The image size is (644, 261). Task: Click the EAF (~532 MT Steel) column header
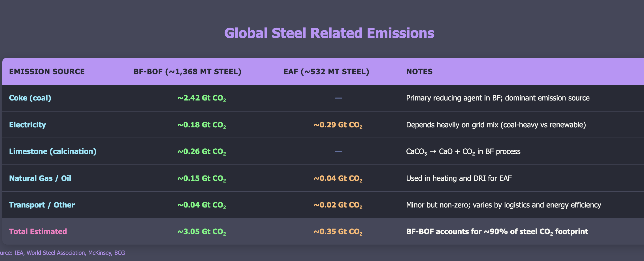click(326, 72)
